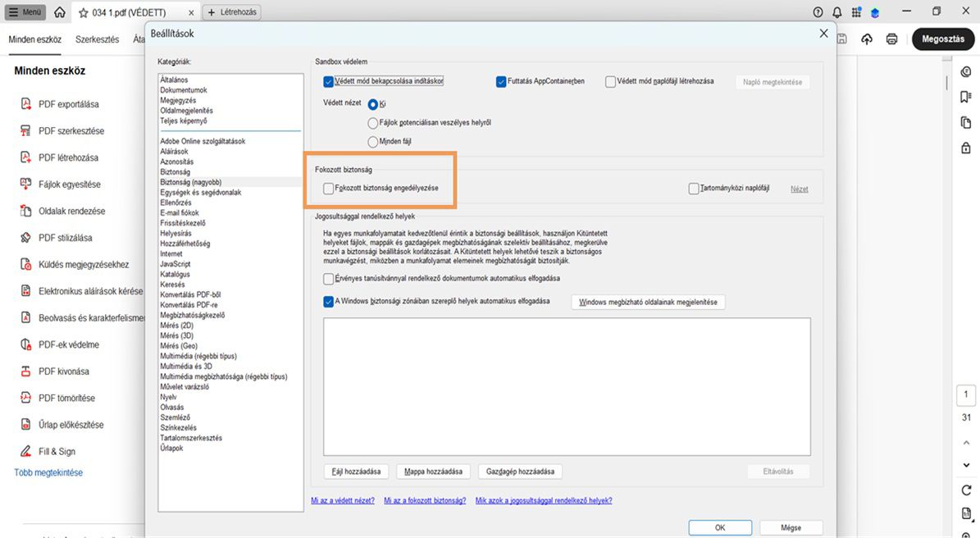Star the 034 1.pdf tab
The height and width of the screenshot is (542, 980).
pyautogui.click(x=83, y=12)
